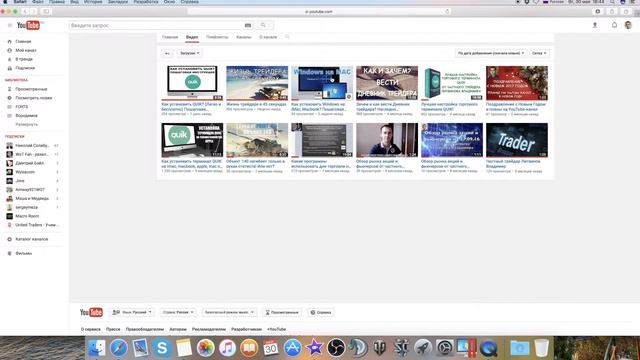The width and height of the screenshot is (640, 360).
Task: Open OBS Studio from the Dock
Action: coord(336,348)
